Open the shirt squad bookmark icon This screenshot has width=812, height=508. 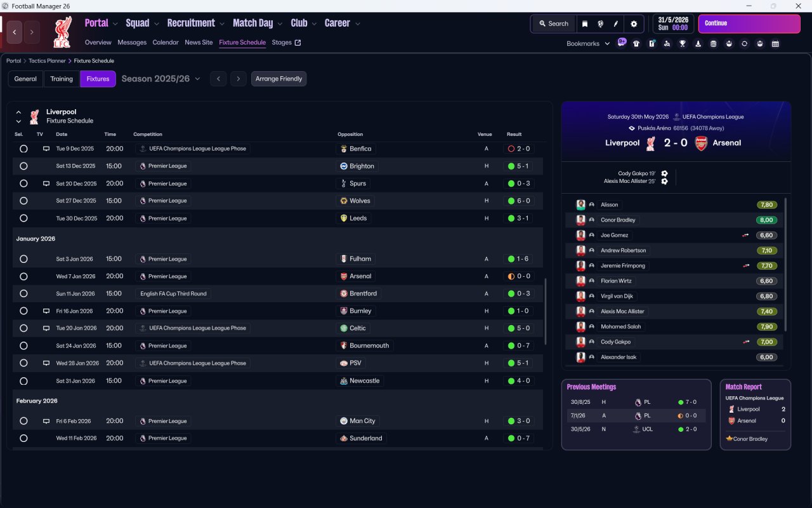pos(636,44)
